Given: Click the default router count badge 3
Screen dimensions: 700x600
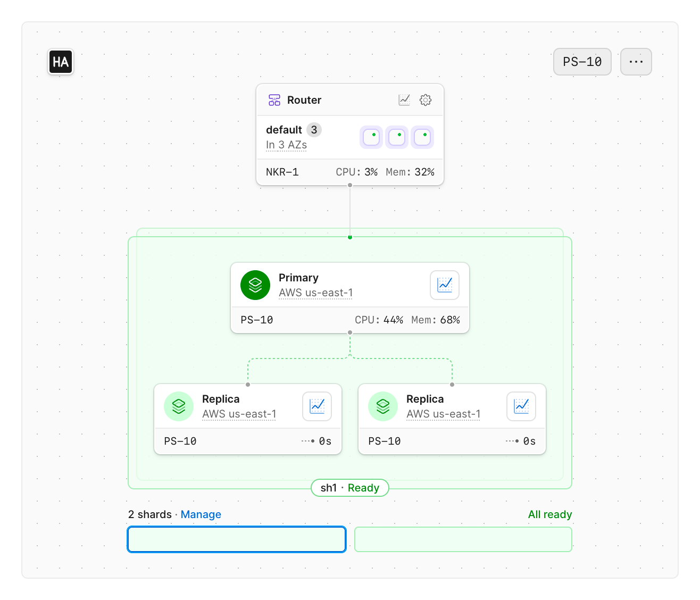Looking at the screenshot, I should pos(314,130).
